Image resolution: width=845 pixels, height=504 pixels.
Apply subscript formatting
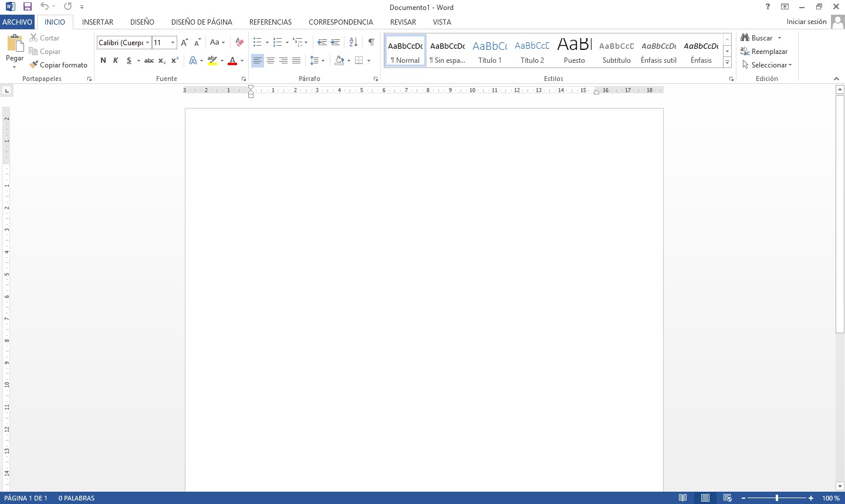162,60
